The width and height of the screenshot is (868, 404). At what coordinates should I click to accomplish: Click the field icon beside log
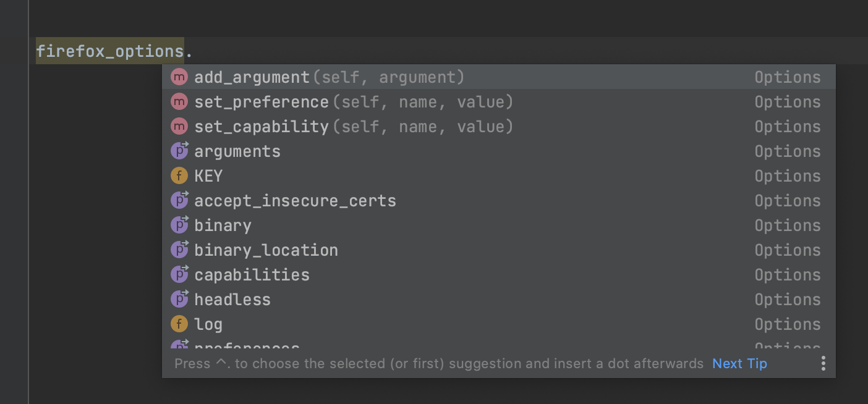pyautogui.click(x=179, y=324)
